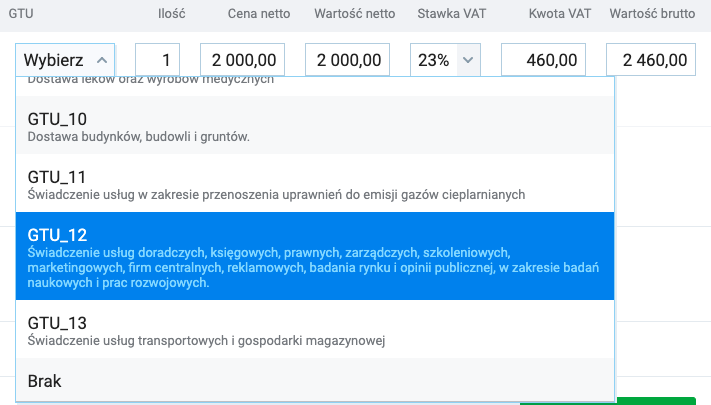Viewport: 711px width, 405px height.
Task: Click the Kwota VAT field 460,00
Action: (x=543, y=60)
